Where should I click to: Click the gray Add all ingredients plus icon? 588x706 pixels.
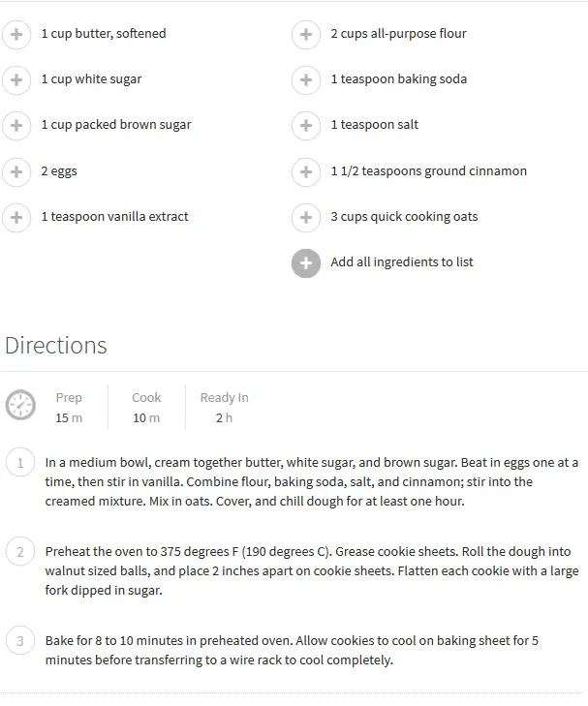(305, 263)
